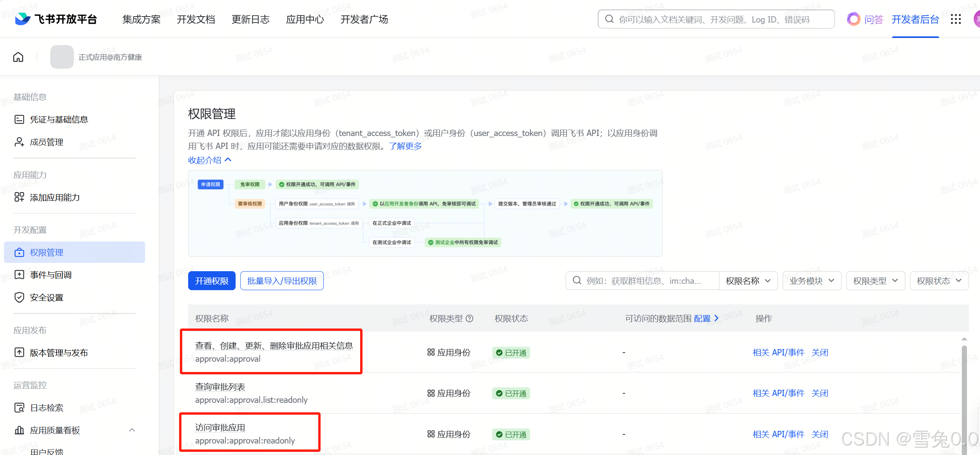The width and height of the screenshot is (980, 455).
Task: Open 相关 API/事件 for approval:approval row
Action: [778, 353]
